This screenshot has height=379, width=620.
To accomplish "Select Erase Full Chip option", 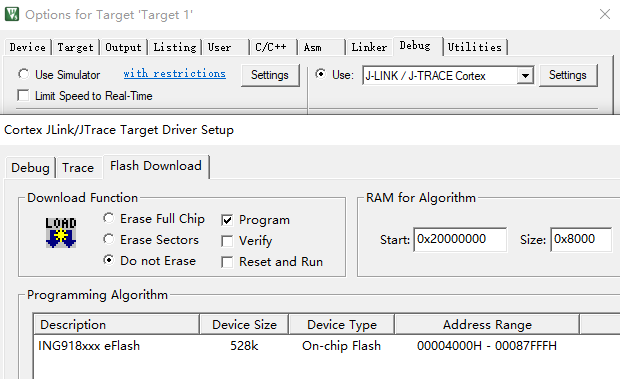I will [109, 218].
